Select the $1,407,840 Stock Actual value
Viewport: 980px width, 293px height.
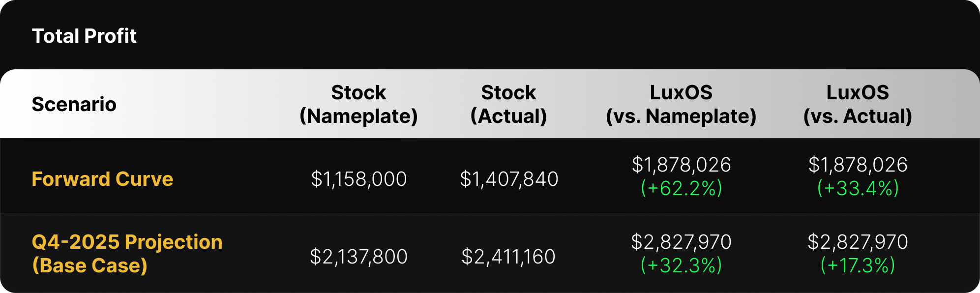coord(509,179)
